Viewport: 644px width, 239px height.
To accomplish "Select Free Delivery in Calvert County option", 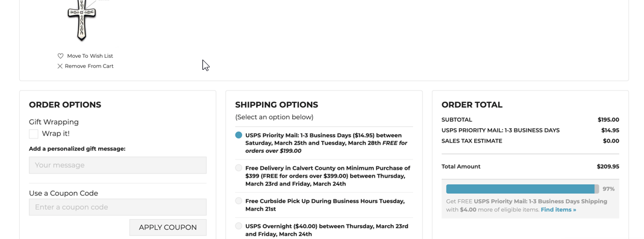I will [239, 168].
